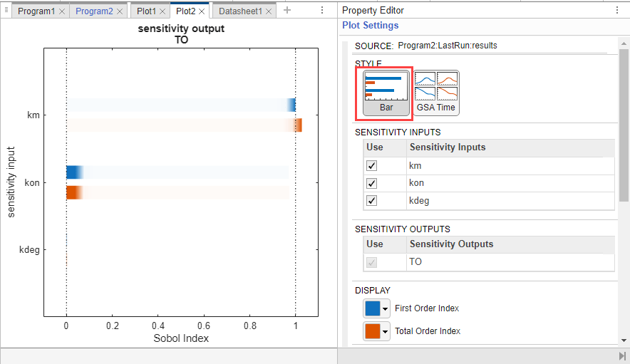
Task: Open the Property Editor options menu
Action: pyautogui.click(x=617, y=11)
